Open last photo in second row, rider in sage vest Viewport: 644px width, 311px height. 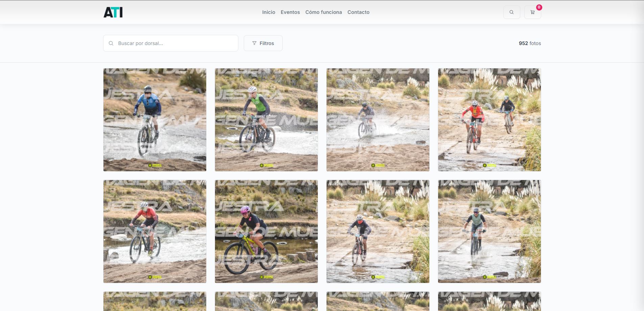pos(490,231)
